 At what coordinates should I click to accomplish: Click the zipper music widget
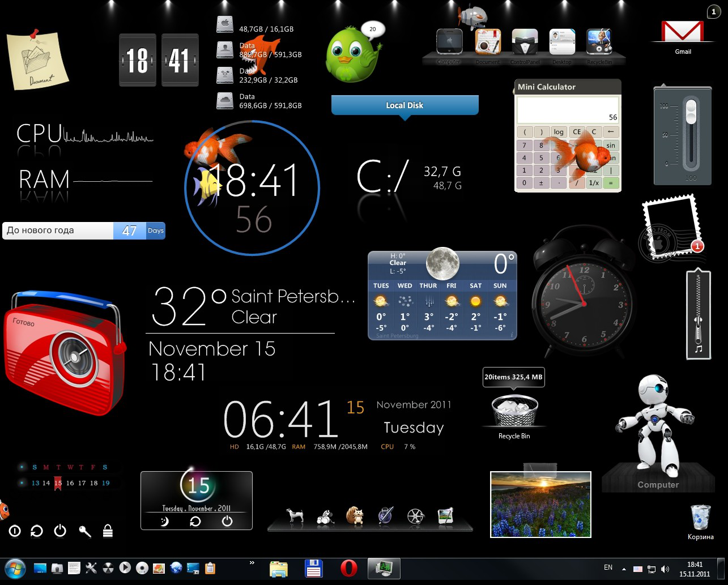(x=699, y=314)
